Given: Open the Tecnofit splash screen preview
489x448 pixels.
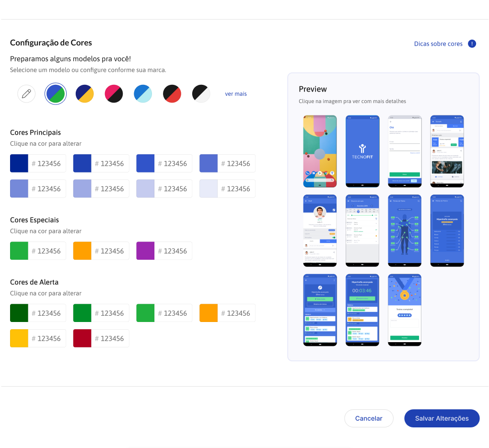Looking at the screenshot, I should 362,151.
